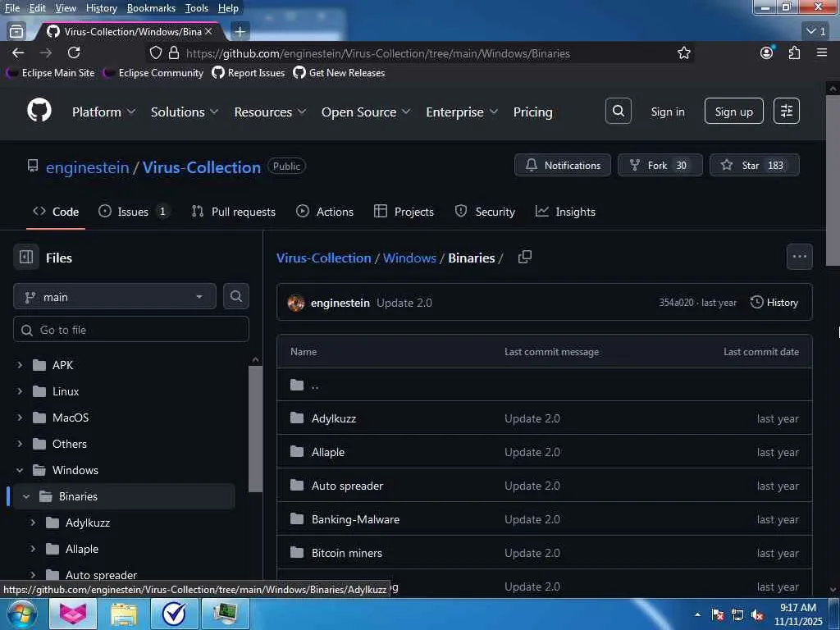This screenshot has width=840, height=630.
Task: Open Firefox View icon beside the tab
Action: [16, 32]
